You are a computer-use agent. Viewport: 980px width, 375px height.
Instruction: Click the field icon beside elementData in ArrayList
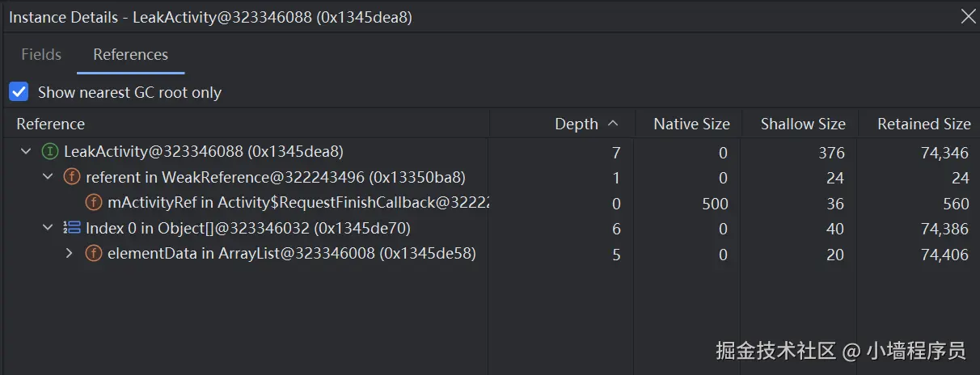(x=94, y=254)
